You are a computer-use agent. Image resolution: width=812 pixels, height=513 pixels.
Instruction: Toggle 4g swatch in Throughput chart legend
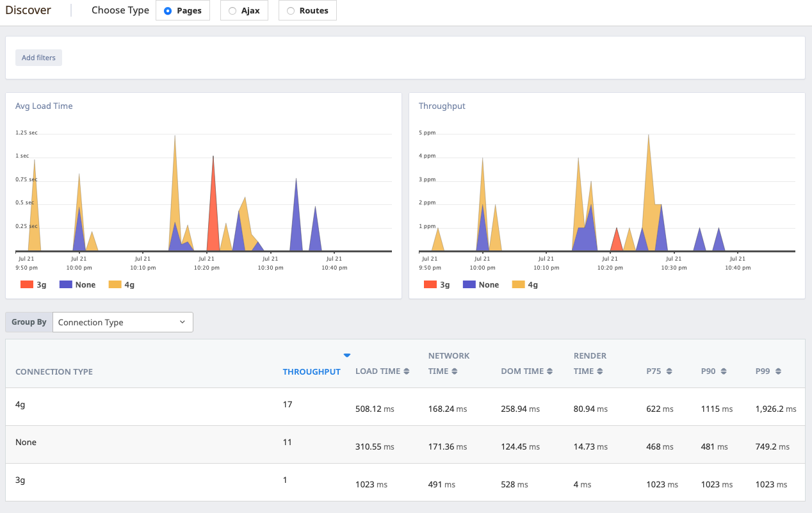(x=518, y=284)
